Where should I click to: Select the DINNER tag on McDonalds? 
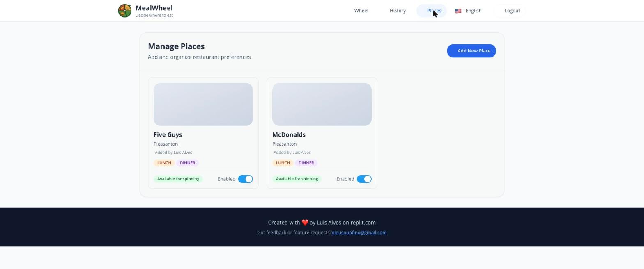coord(306,163)
